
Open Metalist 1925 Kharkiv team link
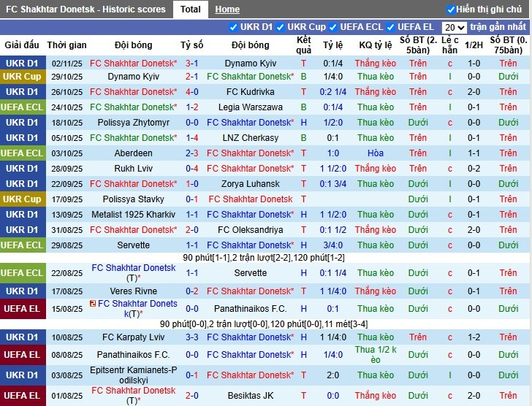133,215
